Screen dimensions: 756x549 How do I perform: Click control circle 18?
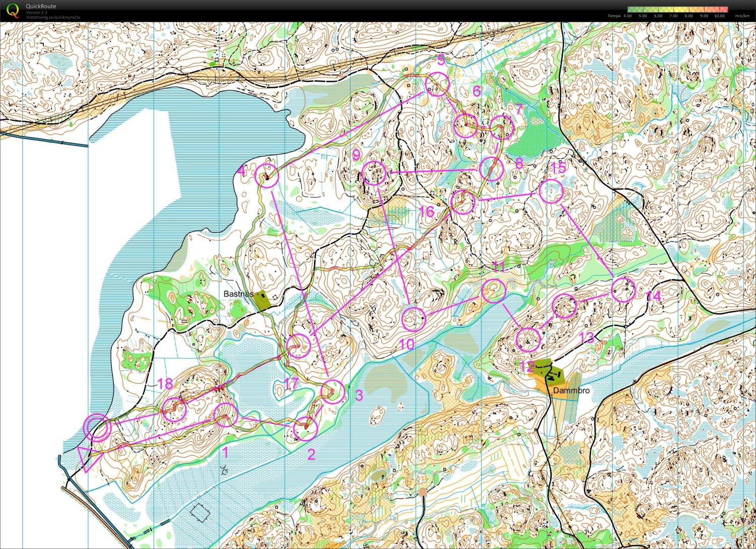click(x=174, y=409)
